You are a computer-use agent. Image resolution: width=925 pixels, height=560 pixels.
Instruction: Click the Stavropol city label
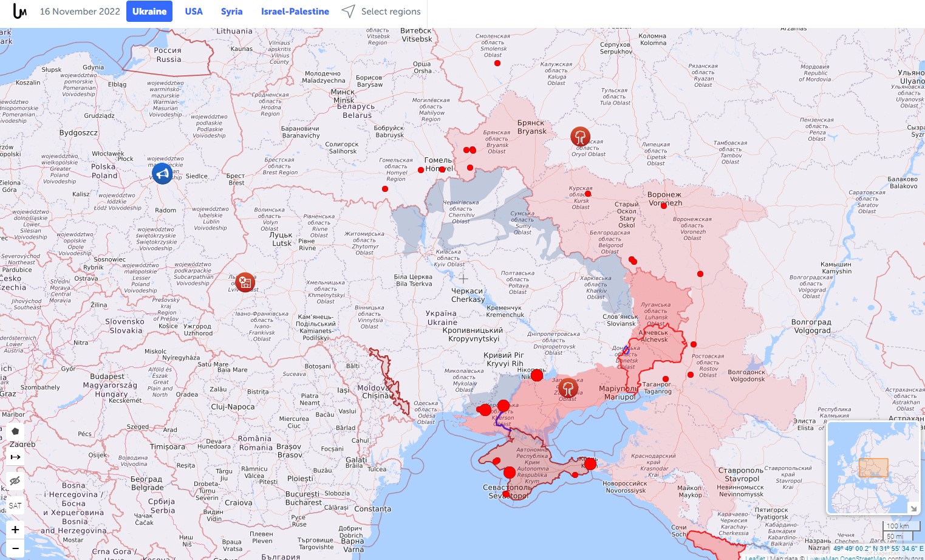coord(742,474)
